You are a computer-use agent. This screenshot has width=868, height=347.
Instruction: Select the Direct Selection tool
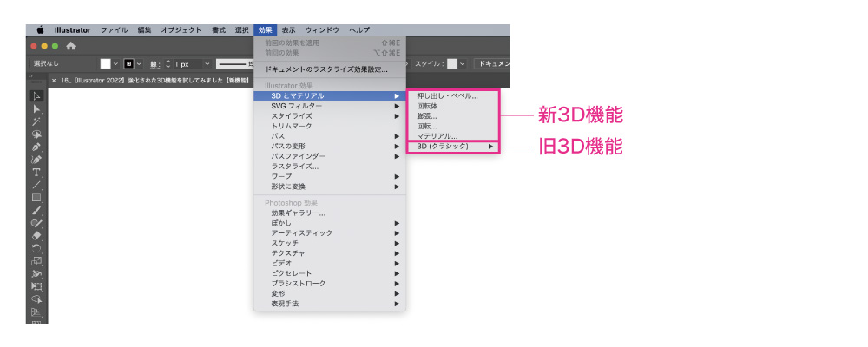[36, 109]
